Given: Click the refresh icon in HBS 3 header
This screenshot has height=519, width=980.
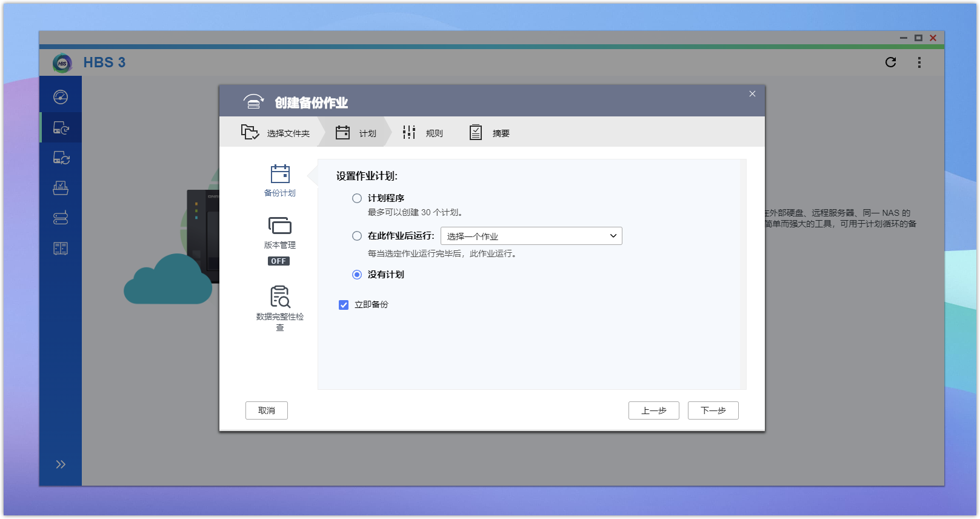Looking at the screenshot, I should tap(890, 62).
